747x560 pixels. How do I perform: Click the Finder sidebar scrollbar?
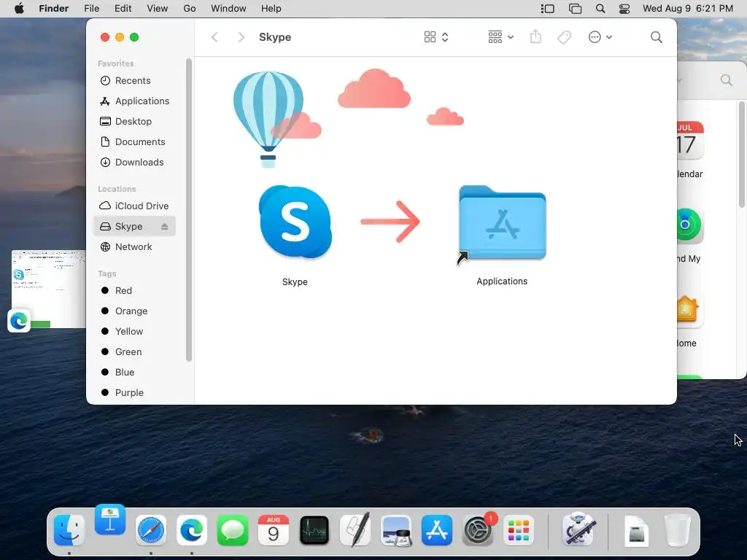point(189,209)
